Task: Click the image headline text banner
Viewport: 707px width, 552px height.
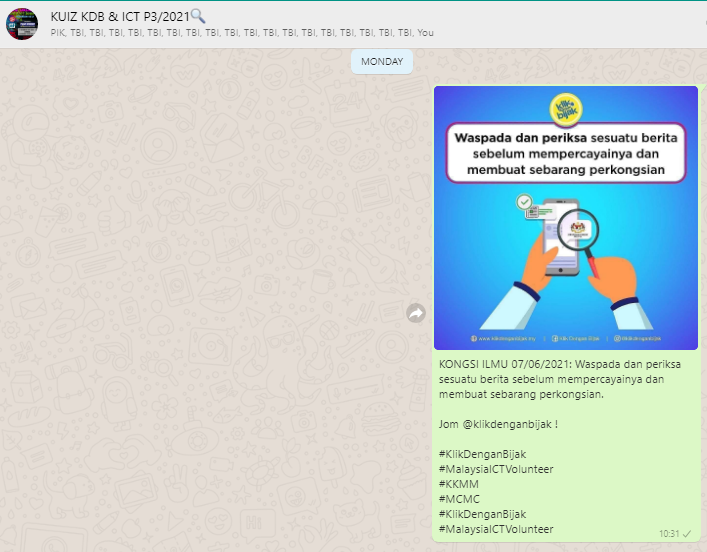Action: click(565, 154)
